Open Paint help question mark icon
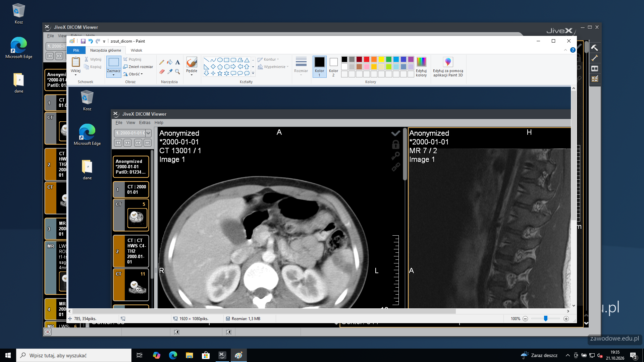 (x=573, y=50)
